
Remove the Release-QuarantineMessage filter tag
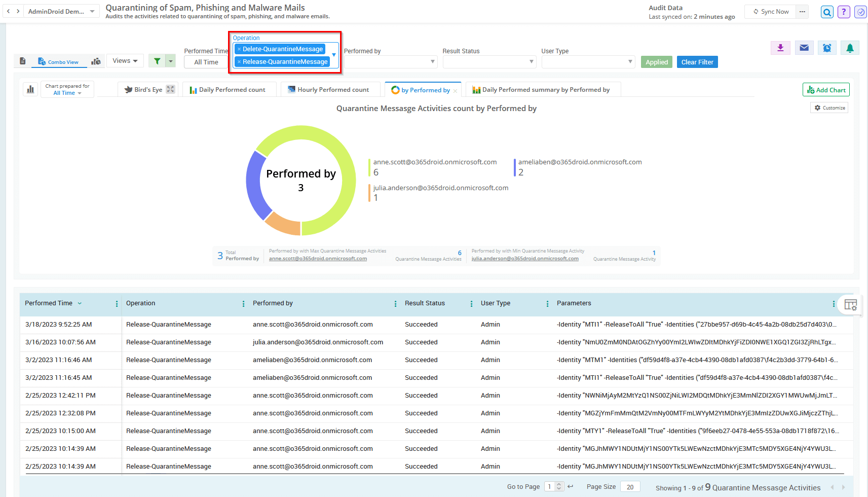pos(239,62)
